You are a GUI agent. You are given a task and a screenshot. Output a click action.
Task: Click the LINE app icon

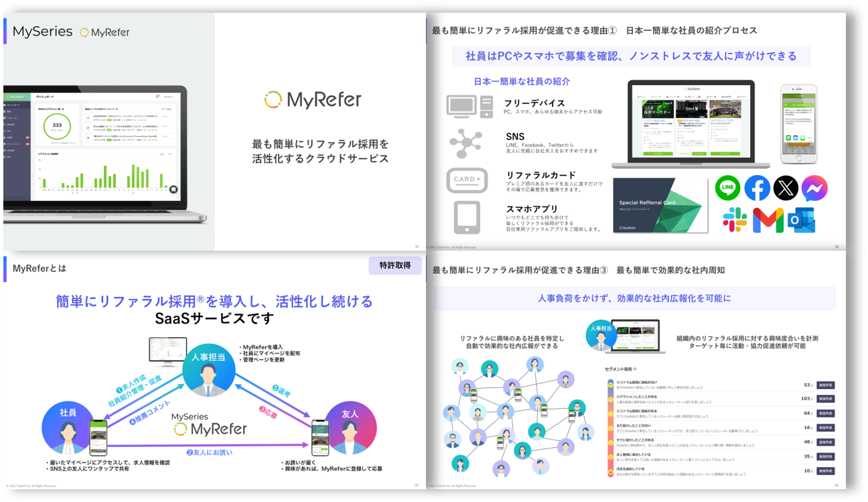728,188
